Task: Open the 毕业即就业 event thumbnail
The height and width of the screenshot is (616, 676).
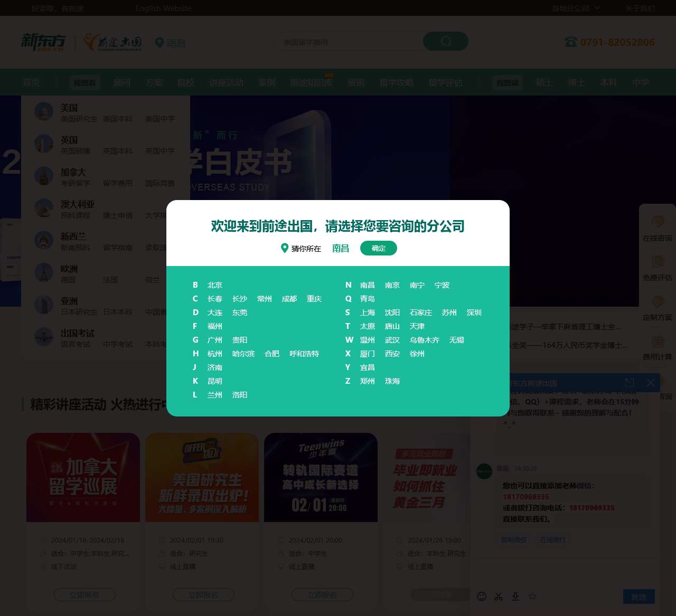Action: [x=426, y=477]
